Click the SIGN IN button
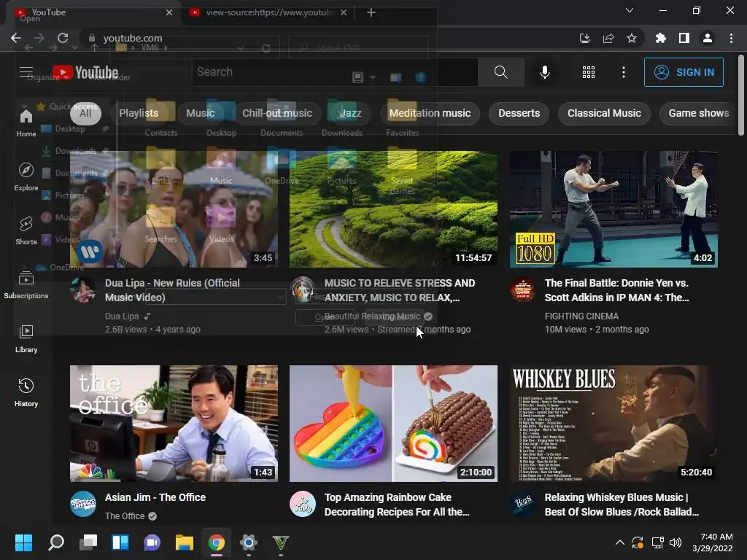The image size is (747, 560). (x=684, y=72)
